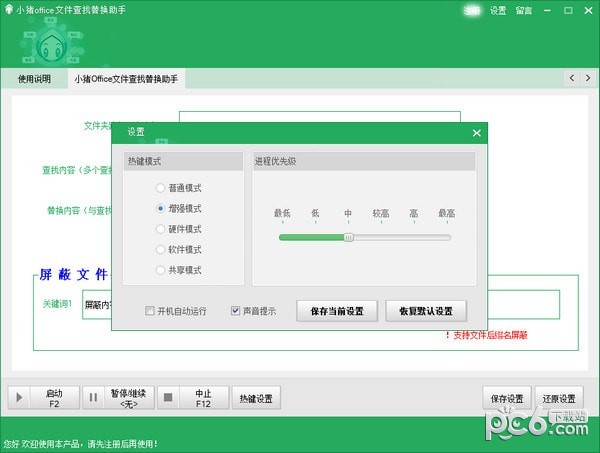Click the left tab-scroll arrow

[572, 78]
